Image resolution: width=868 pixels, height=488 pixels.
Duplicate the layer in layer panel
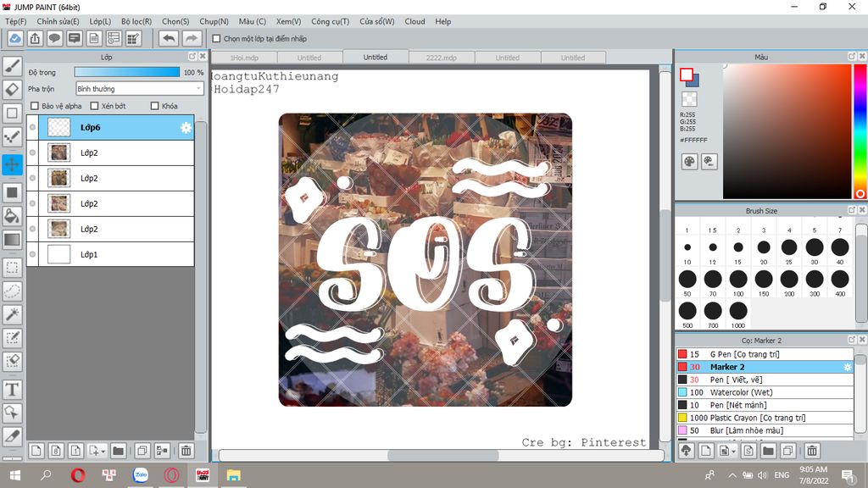click(142, 451)
